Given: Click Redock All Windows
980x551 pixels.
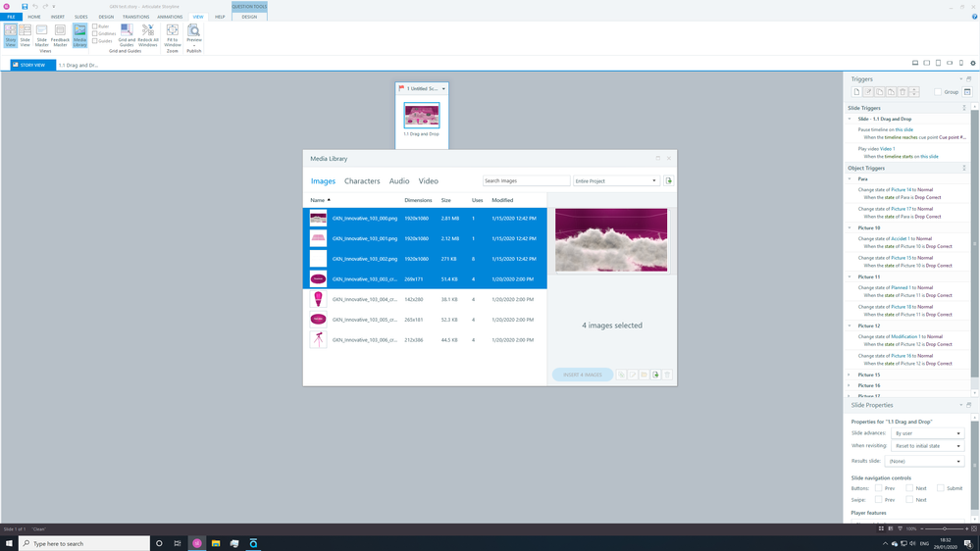Looking at the screenshot, I should pyautogui.click(x=147, y=35).
